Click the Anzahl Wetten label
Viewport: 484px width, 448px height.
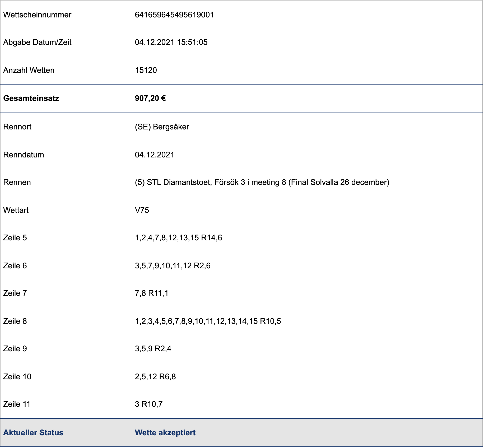coord(29,70)
